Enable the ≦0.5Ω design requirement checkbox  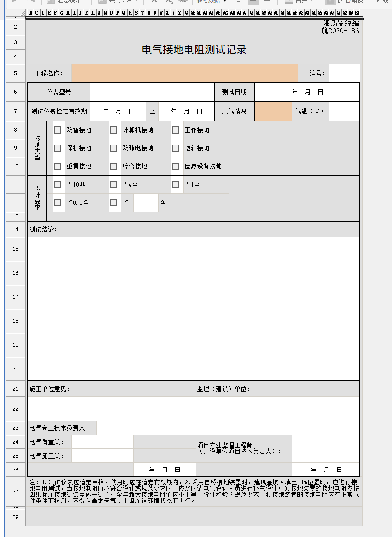(57, 203)
